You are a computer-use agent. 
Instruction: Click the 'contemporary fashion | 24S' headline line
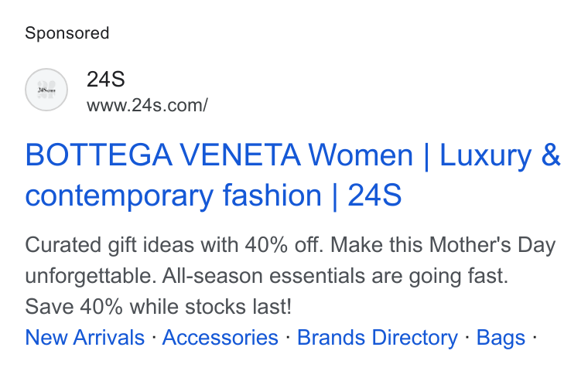click(x=214, y=196)
